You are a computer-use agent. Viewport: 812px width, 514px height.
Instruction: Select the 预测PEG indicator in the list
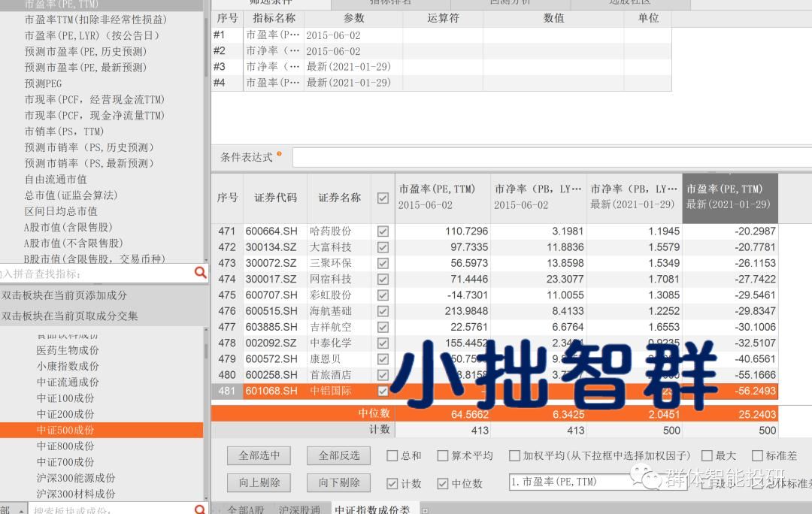pyautogui.click(x=43, y=83)
